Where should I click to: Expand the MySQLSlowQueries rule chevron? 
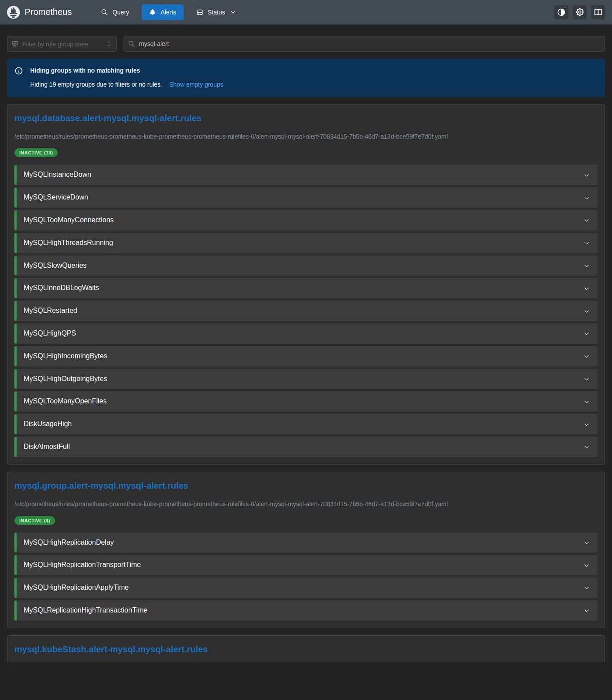587,266
